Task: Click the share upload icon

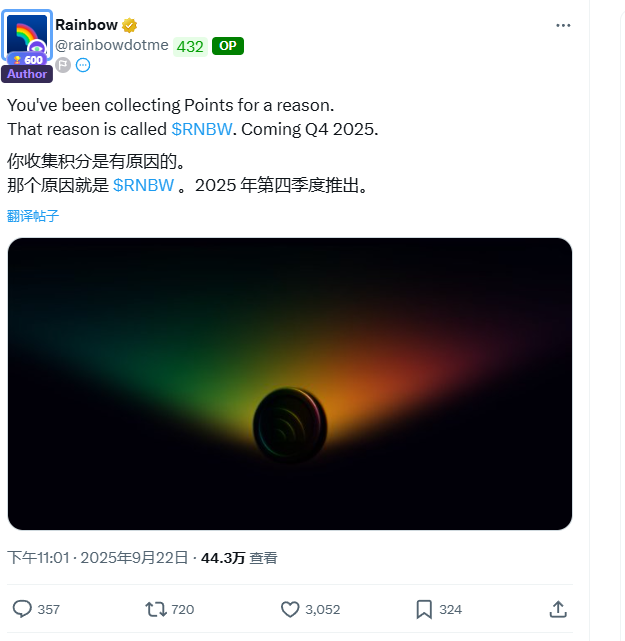Action: pyautogui.click(x=558, y=609)
